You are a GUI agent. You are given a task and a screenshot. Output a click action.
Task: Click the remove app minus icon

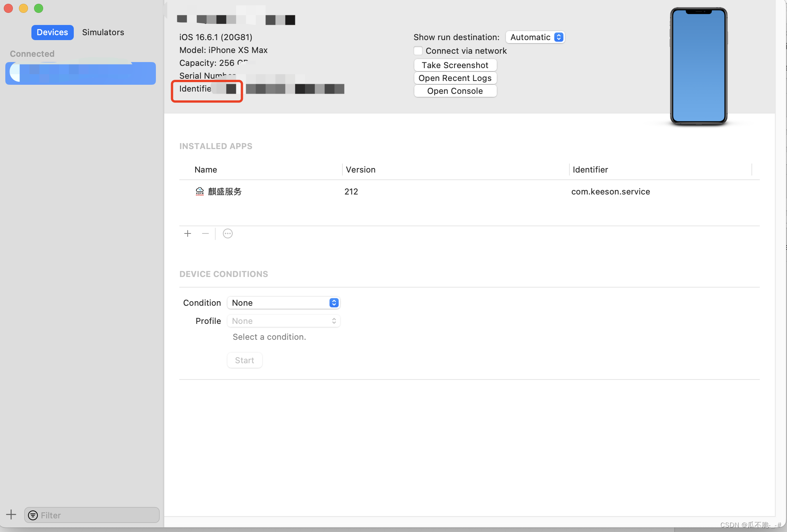[x=205, y=233]
